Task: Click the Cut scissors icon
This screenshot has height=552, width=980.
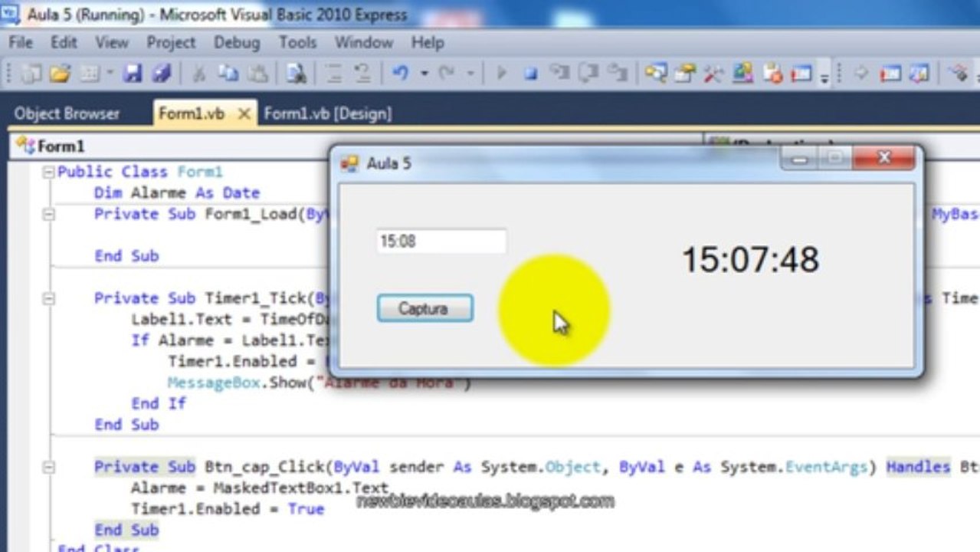Action: pyautogui.click(x=198, y=74)
